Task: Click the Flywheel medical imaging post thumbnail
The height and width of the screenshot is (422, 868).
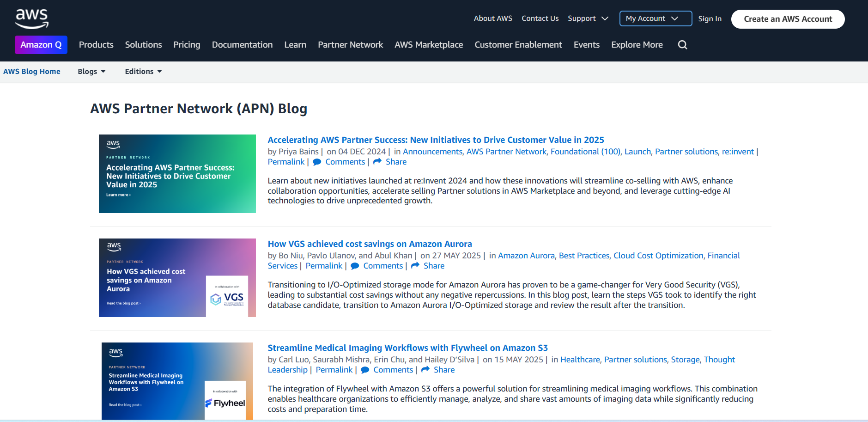Action: (177, 381)
